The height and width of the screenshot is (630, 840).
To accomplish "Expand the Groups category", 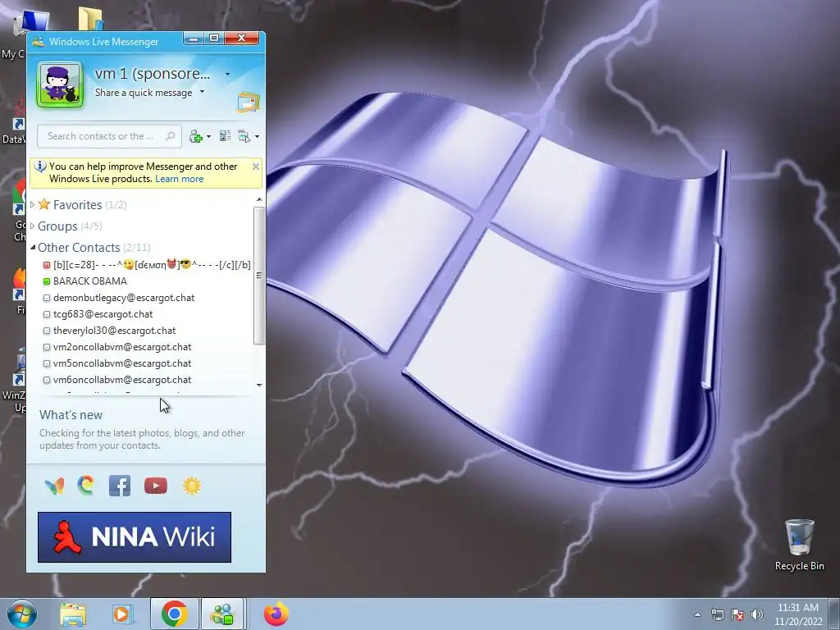I will (x=33, y=226).
